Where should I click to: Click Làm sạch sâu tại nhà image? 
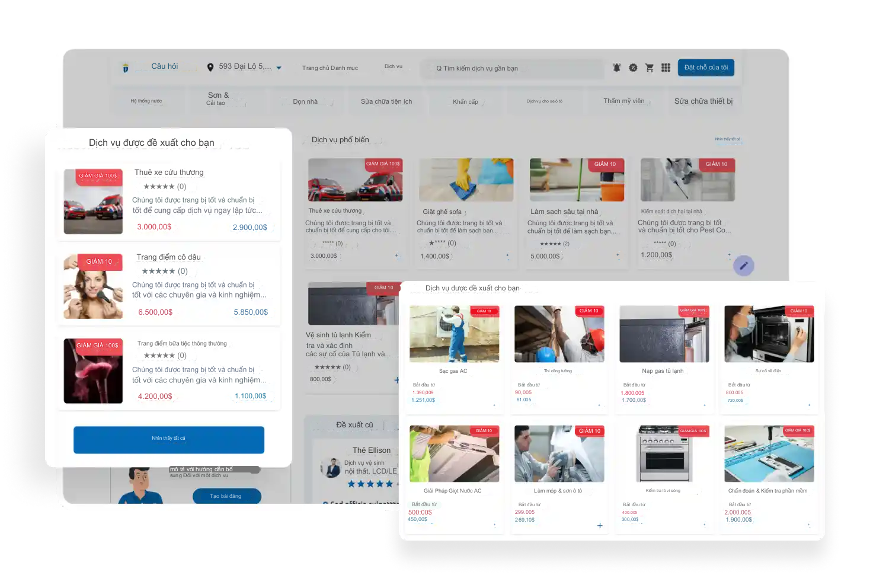point(577,180)
